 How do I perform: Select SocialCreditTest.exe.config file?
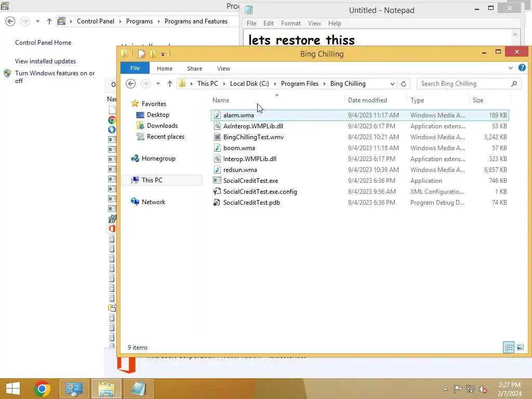[360, 192]
